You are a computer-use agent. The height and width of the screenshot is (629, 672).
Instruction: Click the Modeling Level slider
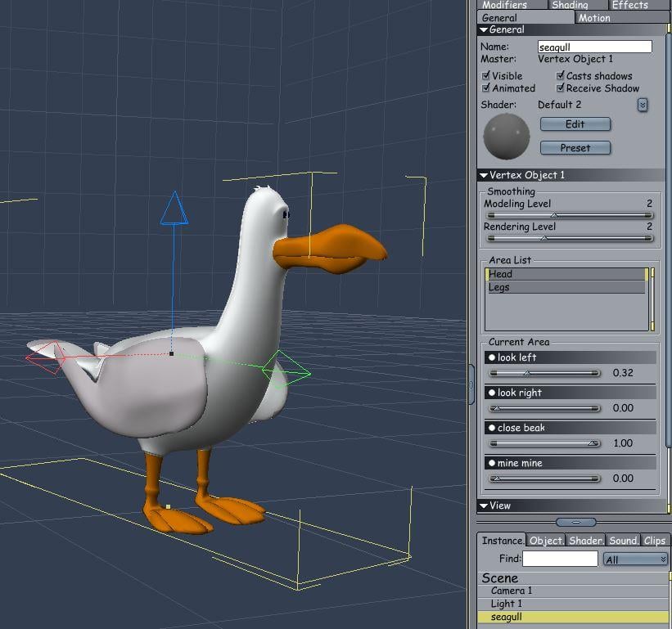point(571,215)
